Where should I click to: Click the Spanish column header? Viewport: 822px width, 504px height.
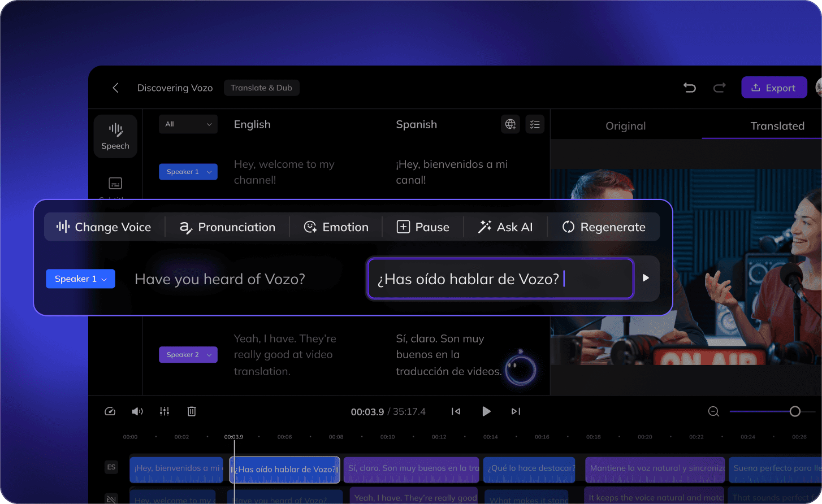tap(416, 124)
